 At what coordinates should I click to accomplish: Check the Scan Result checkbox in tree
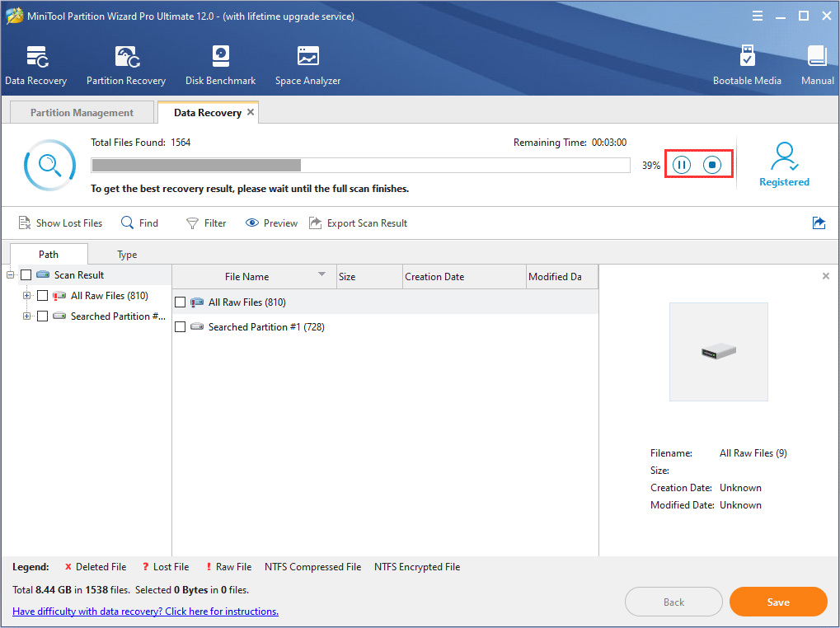26,275
